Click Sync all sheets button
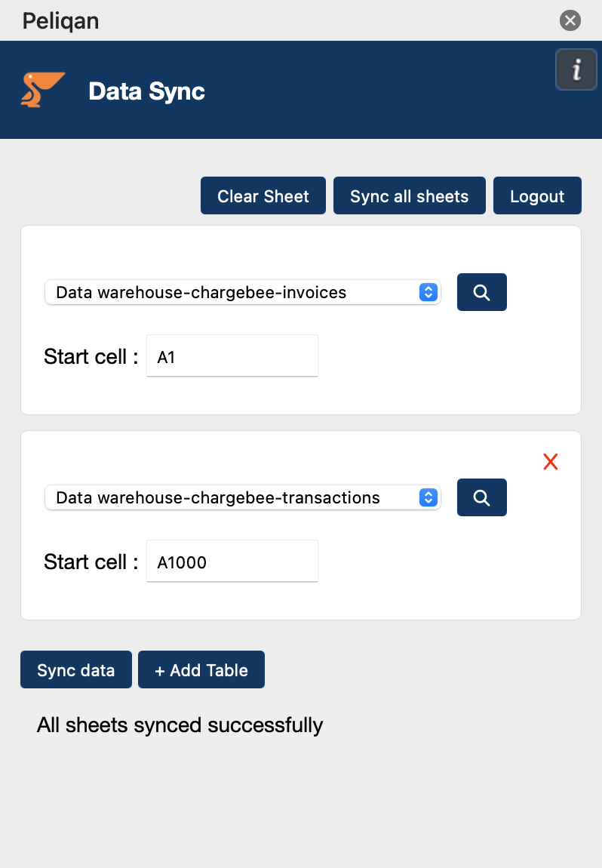The image size is (602, 868). (410, 196)
